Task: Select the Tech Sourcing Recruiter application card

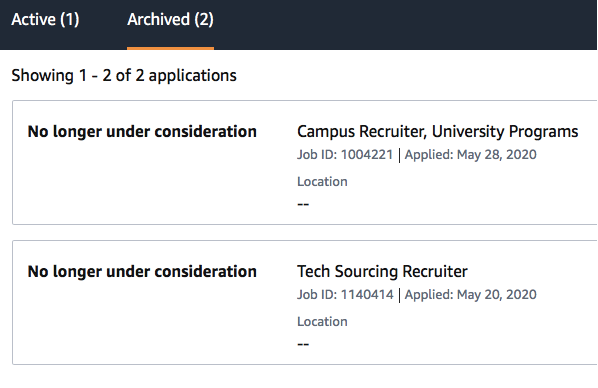Action: pos(305,303)
